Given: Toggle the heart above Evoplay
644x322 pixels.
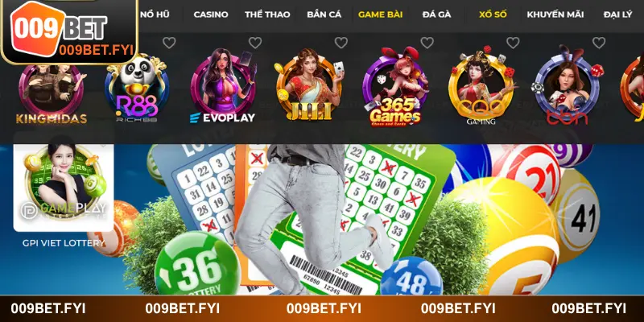Looking at the screenshot, I should (255, 43).
